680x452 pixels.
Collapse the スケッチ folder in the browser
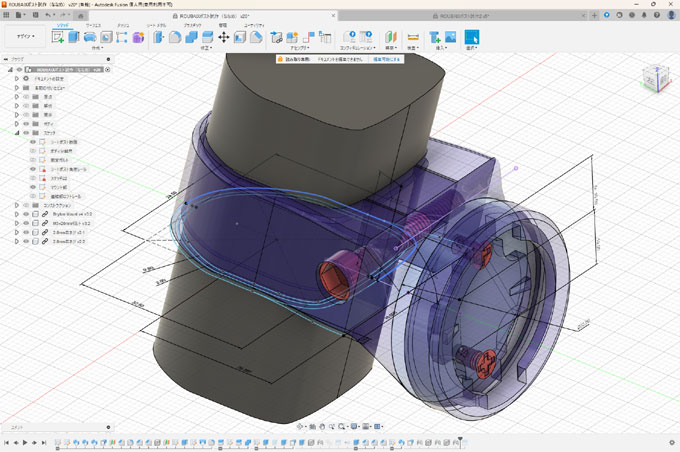[17, 132]
